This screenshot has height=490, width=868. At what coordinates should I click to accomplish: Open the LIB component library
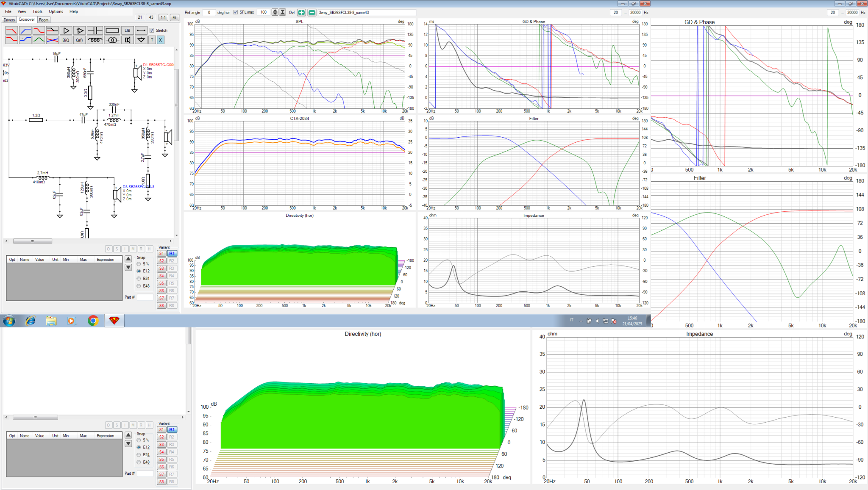tap(128, 30)
